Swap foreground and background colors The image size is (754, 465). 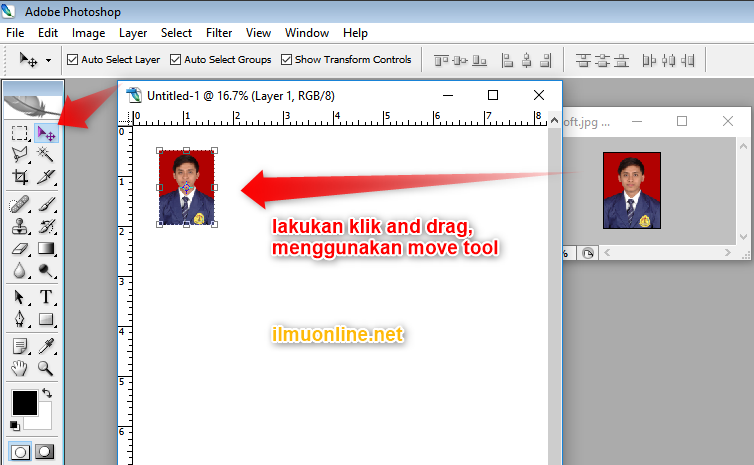coord(47,394)
